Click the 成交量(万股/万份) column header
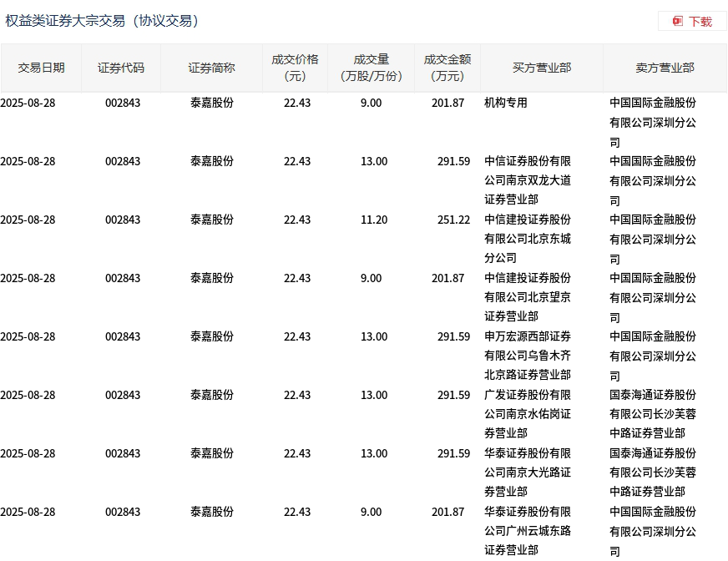 click(371, 68)
